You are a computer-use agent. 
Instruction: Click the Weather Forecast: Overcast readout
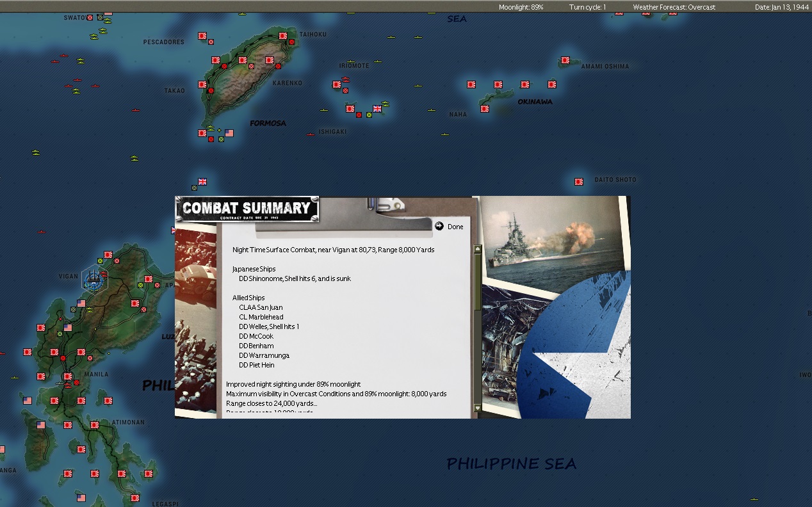674,7
